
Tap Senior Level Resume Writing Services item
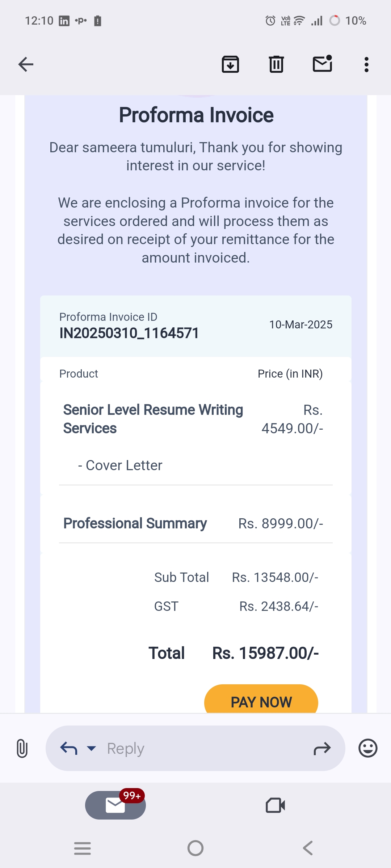tap(153, 419)
